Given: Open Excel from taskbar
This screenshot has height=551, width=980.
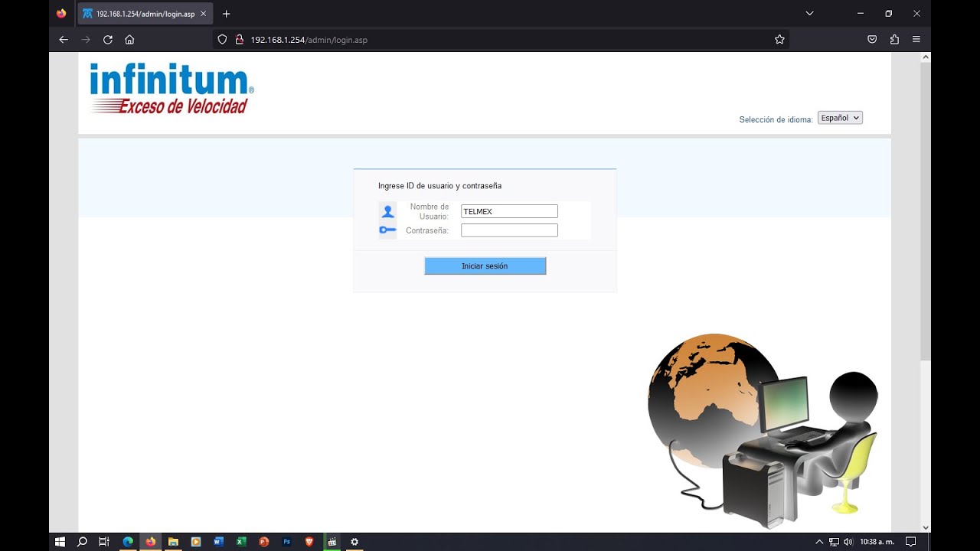Looking at the screenshot, I should (x=241, y=542).
